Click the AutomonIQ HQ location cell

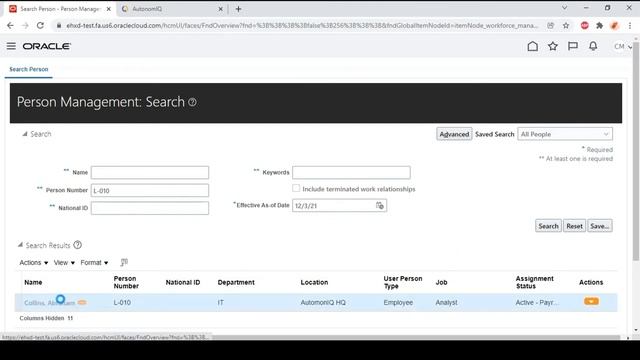tap(323, 302)
